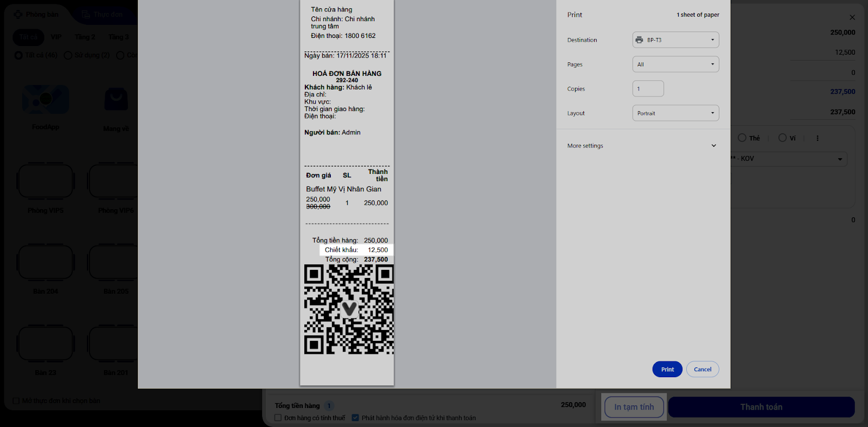Click the Ngày bán 17/11/2025 18:11 line

point(346,55)
